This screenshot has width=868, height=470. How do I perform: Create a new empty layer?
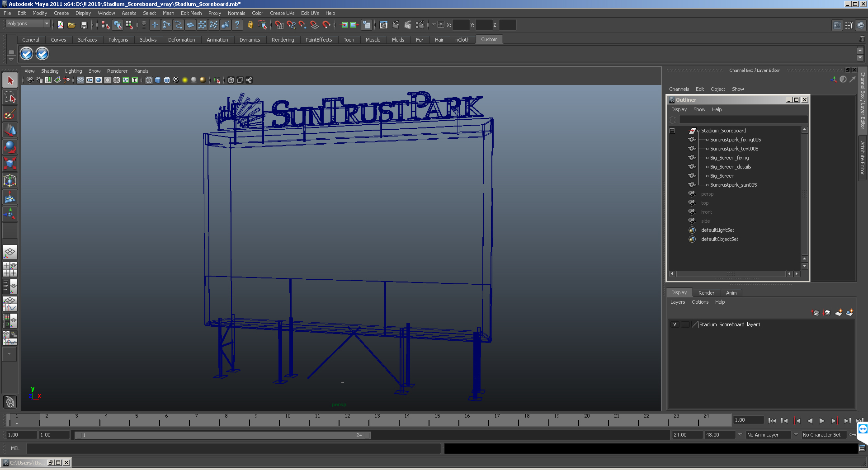[839, 313]
